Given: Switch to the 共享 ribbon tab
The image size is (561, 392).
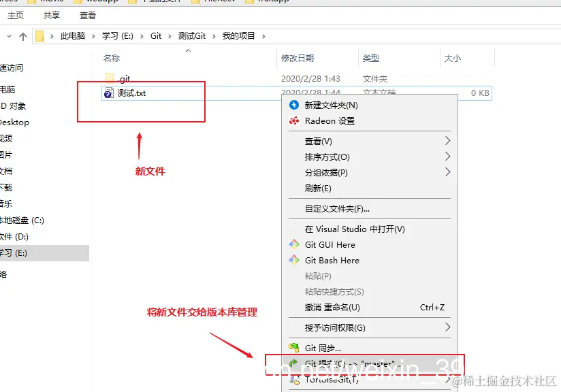Looking at the screenshot, I should coord(52,15).
